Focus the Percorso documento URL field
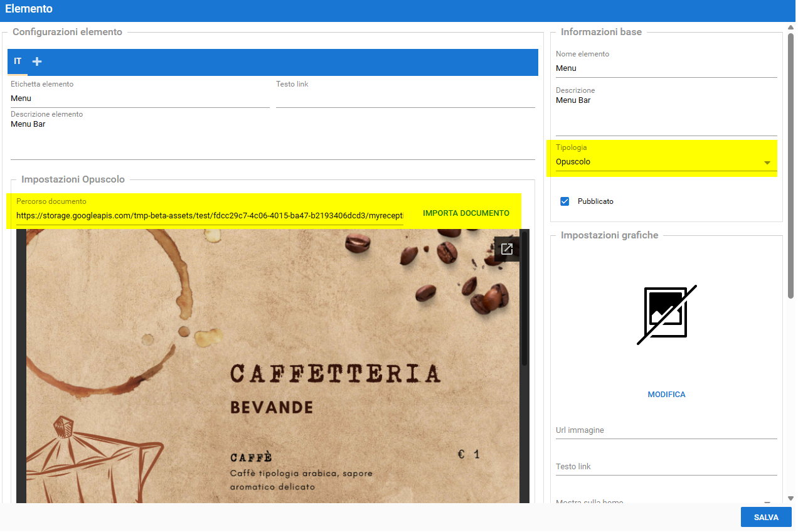 tap(210, 215)
